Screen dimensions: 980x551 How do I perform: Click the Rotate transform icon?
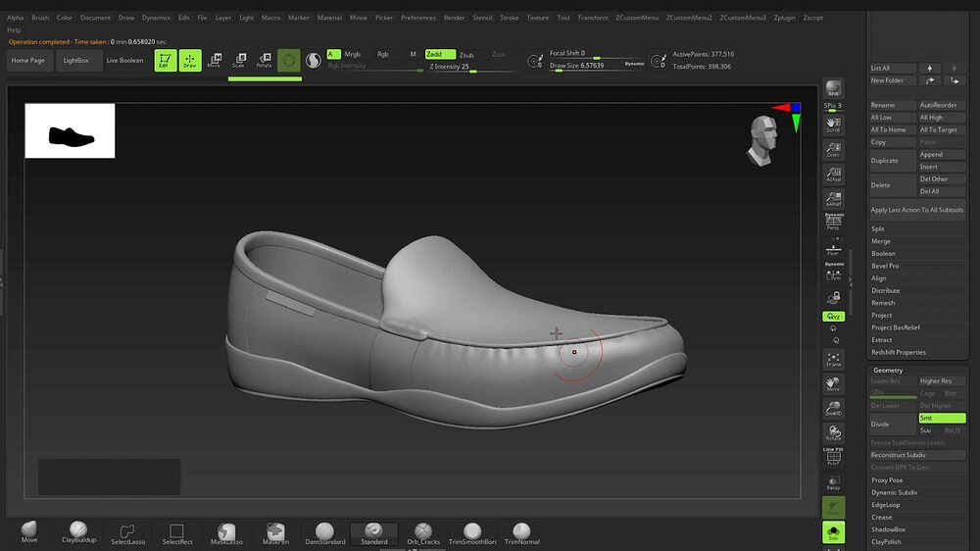tap(264, 61)
